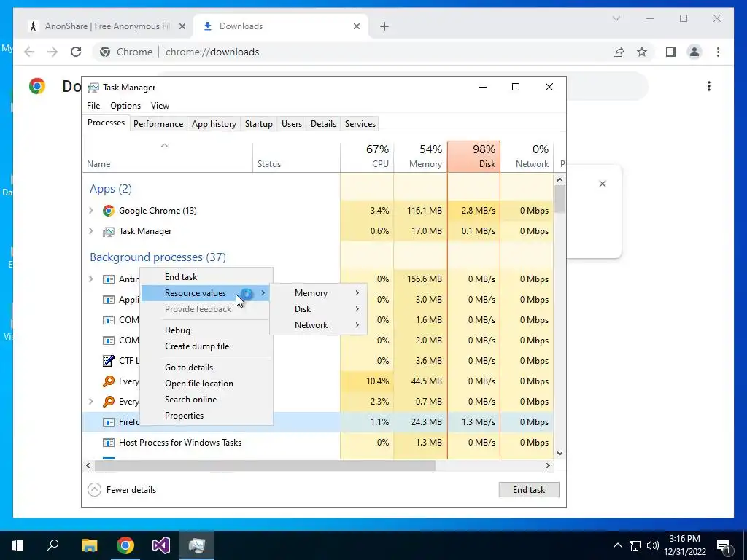Expand the Task Manager process group

91,231
